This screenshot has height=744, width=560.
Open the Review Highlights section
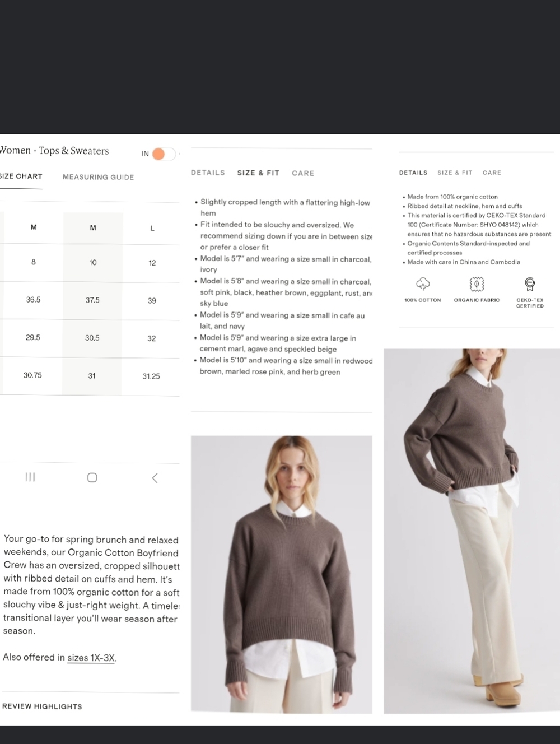point(42,706)
